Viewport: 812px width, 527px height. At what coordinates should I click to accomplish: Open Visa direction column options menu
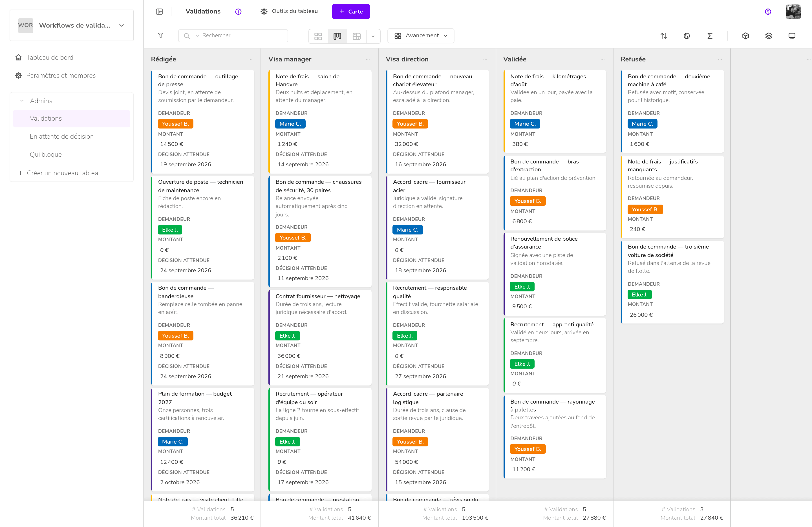[485, 59]
